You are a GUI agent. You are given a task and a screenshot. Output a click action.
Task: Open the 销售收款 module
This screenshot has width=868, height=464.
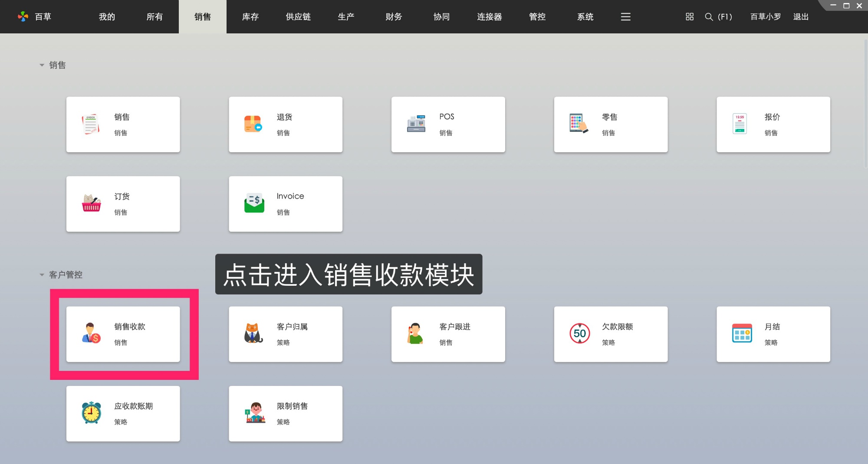pos(123,334)
